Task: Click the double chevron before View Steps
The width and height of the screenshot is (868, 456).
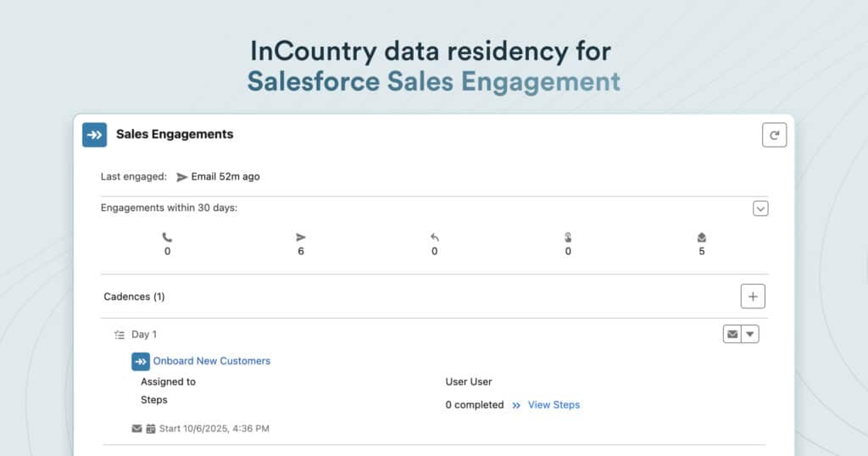Action: click(516, 405)
